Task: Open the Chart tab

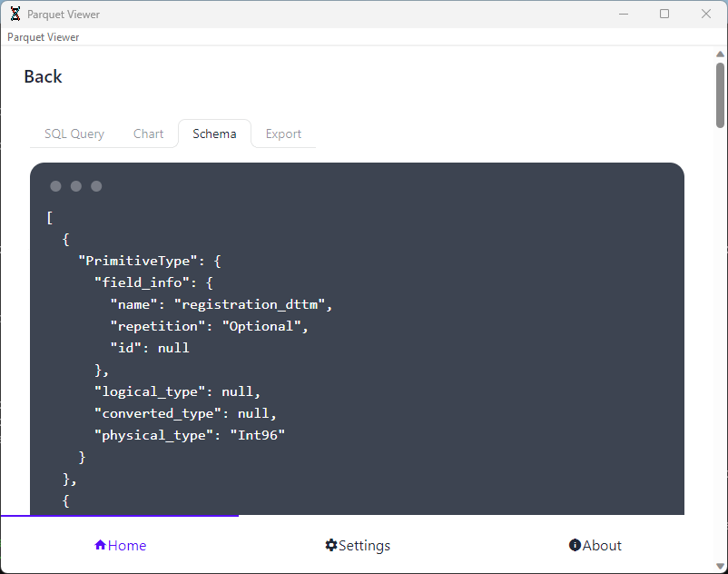Action: click(148, 134)
